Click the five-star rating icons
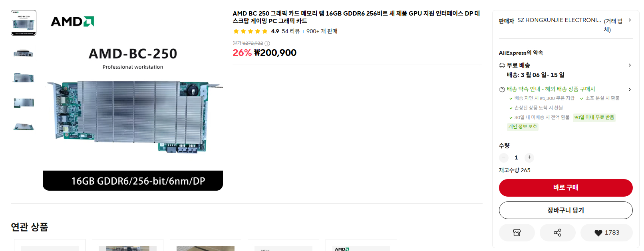Image resolution: width=644 pixels, height=251 pixels. point(250,31)
